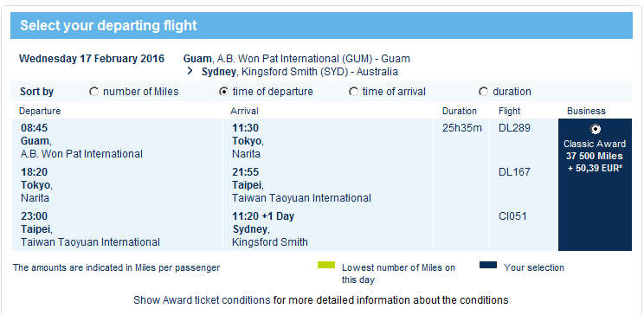Click the 37 500 Miles price text
This screenshot has width=644, height=315.
pos(595,156)
